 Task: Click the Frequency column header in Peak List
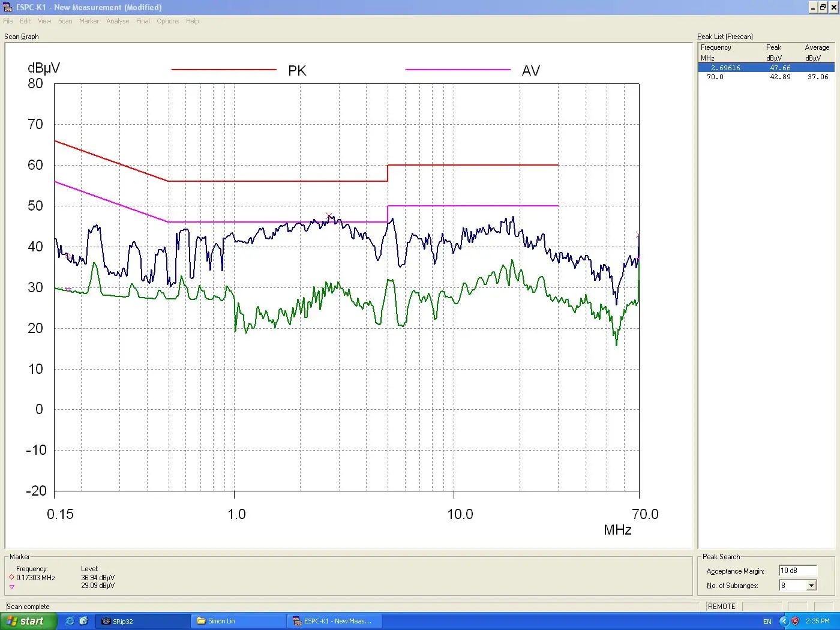(716, 47)
